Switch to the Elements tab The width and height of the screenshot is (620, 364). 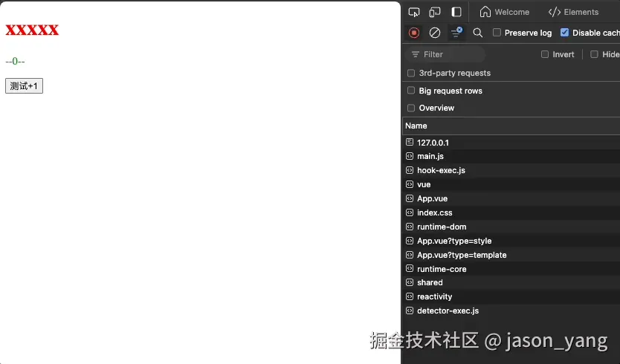pos(573,12)
